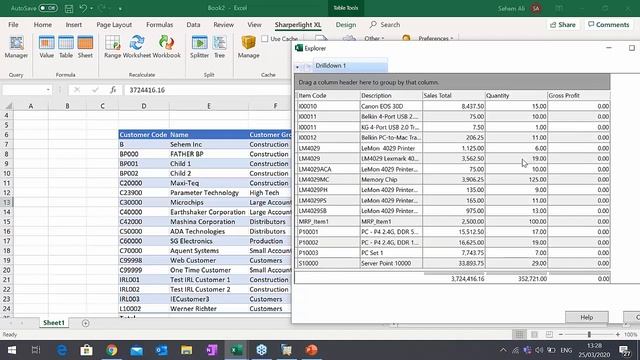Insert a Value formula
The width and height of the screenshot is (640, 360).
(47, 47)
